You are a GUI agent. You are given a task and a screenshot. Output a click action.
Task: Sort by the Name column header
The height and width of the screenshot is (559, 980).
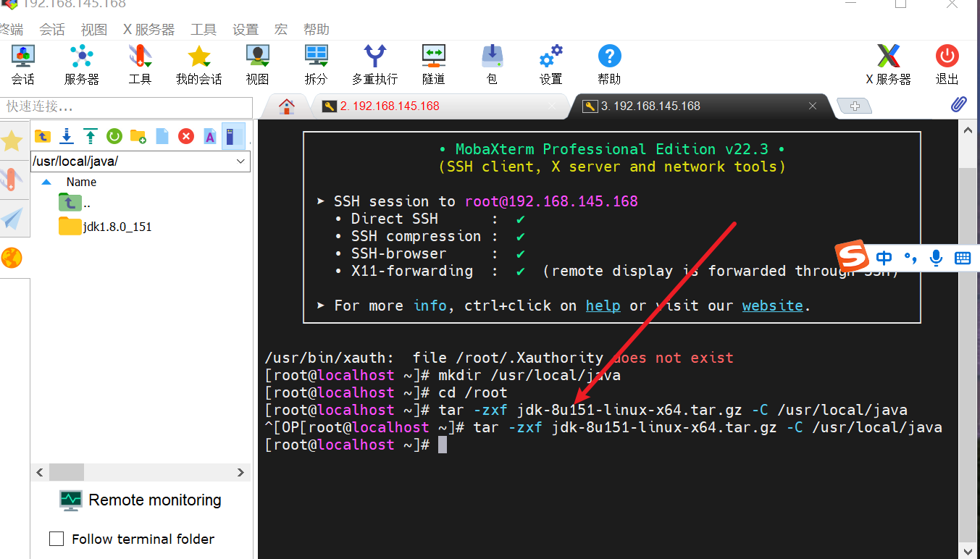pos(81,182)
